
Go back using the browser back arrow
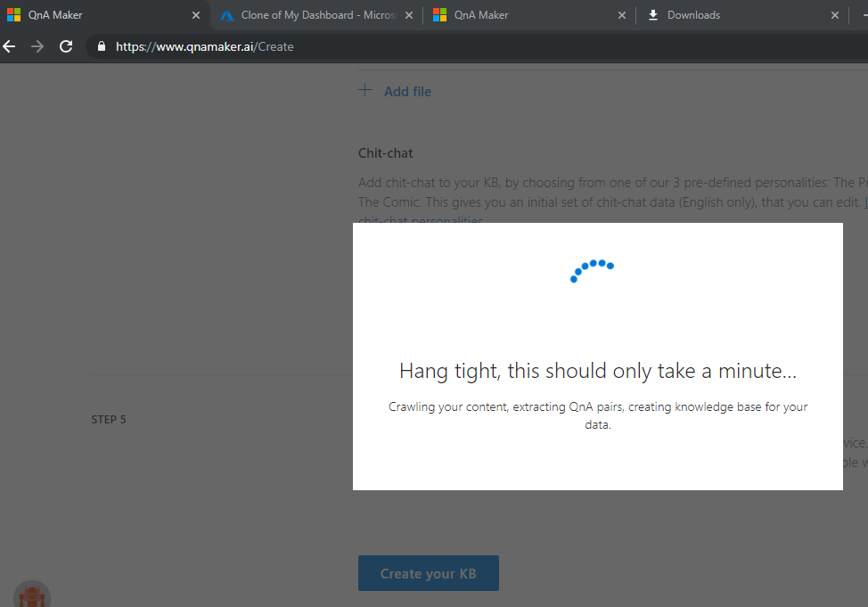pyautogui.click(x=10, y=46)
